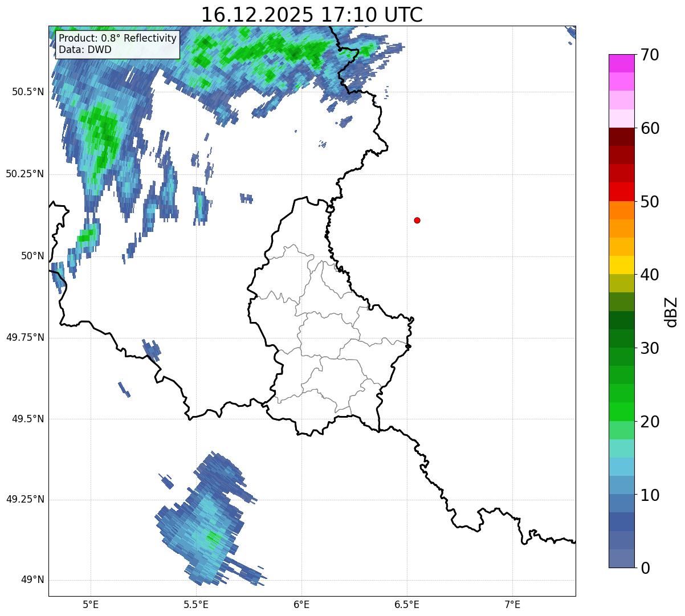Click the 'Product: 0.8° Reflectivity' label
The width and height of the screenshot is (685, 616).
(118, 38)
